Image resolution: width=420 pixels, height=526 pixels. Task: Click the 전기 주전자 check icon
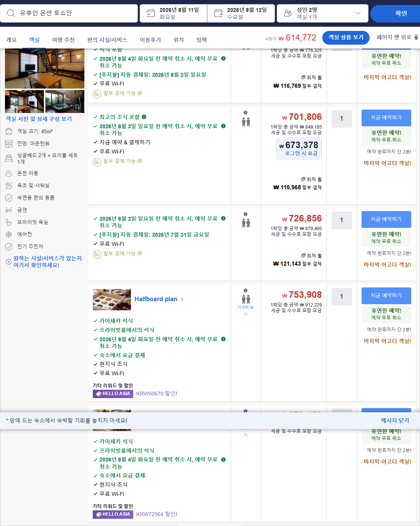(9, 247)
